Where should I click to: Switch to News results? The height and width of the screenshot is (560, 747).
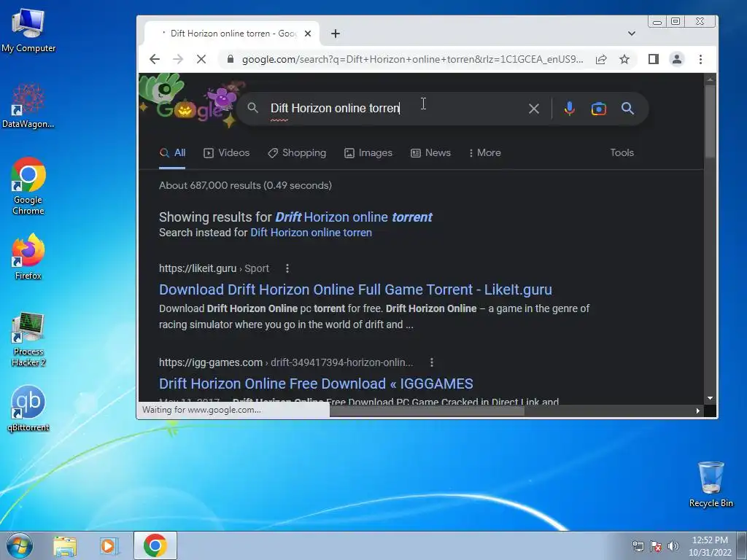[x=430, y=153]
